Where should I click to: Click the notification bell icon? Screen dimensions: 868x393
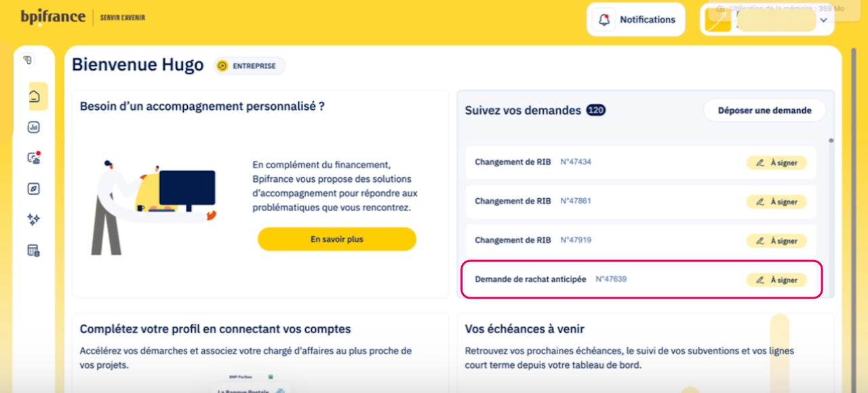[604, 20]
